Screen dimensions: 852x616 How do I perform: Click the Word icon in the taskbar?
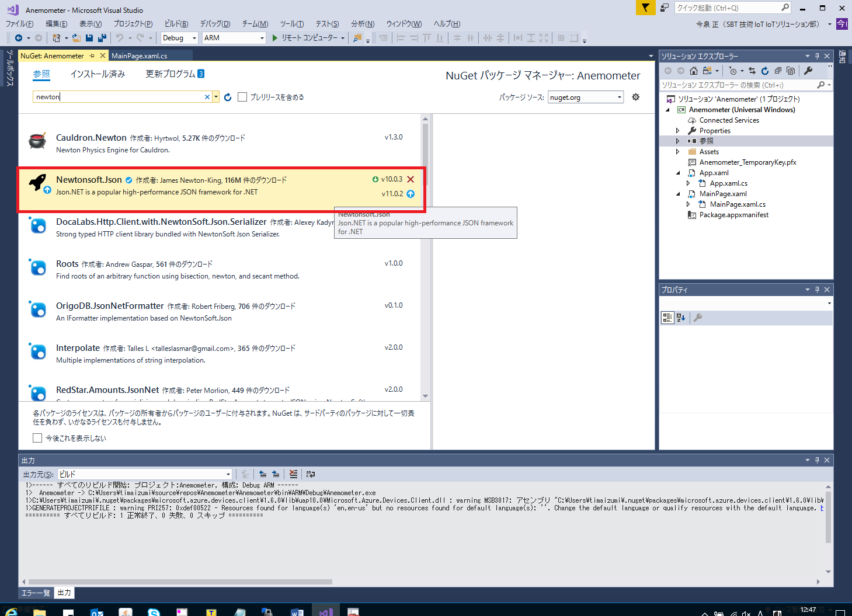tap(297, 612)
